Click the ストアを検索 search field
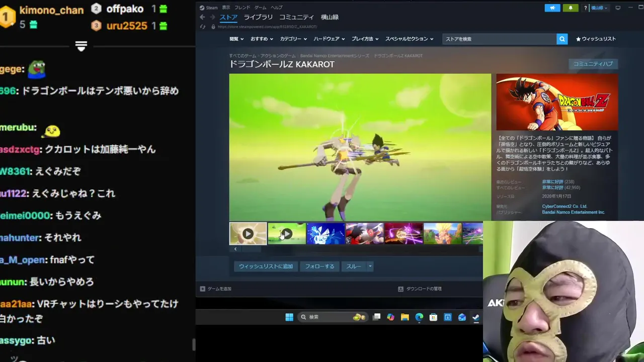This screenshot has width=644, height=362. (500, 39)
